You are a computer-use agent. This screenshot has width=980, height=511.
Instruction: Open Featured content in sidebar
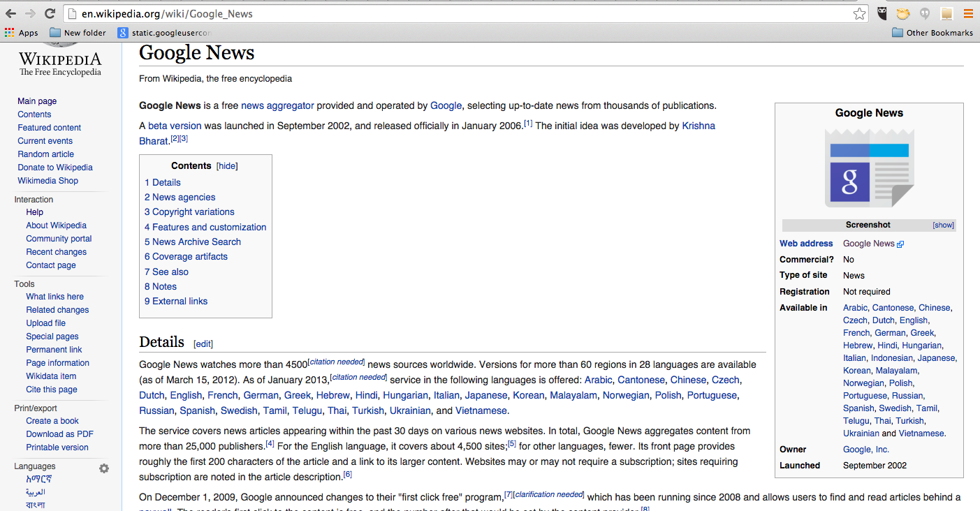50,128
